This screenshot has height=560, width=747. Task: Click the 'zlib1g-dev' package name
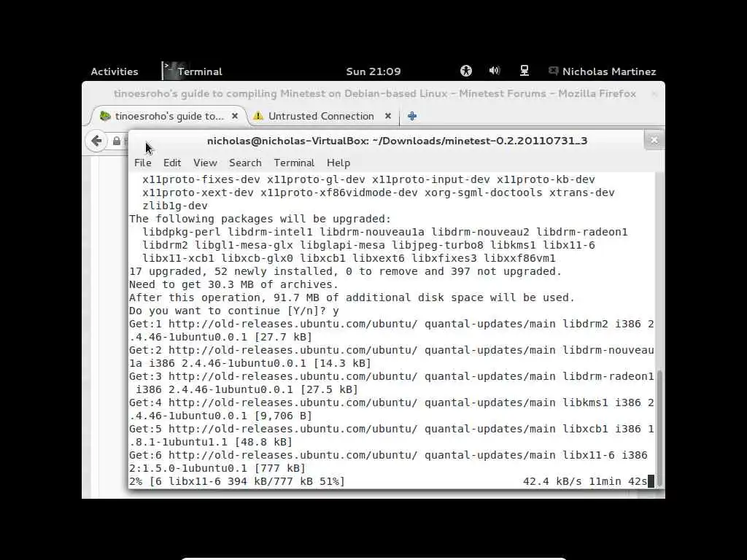(175, 206)
